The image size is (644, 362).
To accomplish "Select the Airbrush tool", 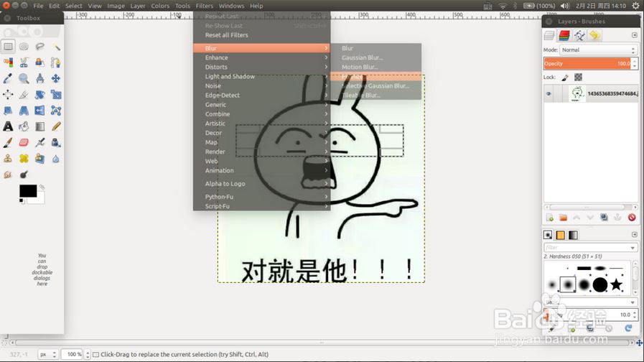I will coord(39,143).
